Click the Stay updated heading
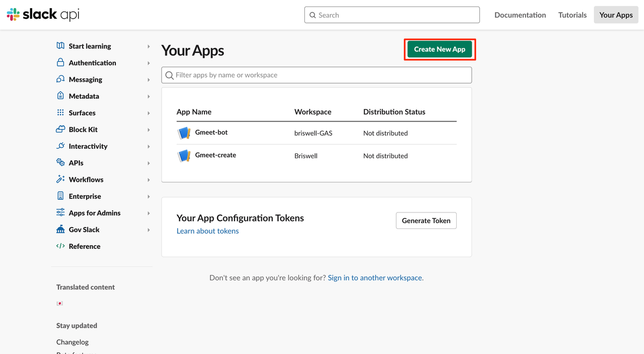The image size is (644, 354). pos(77,326)
